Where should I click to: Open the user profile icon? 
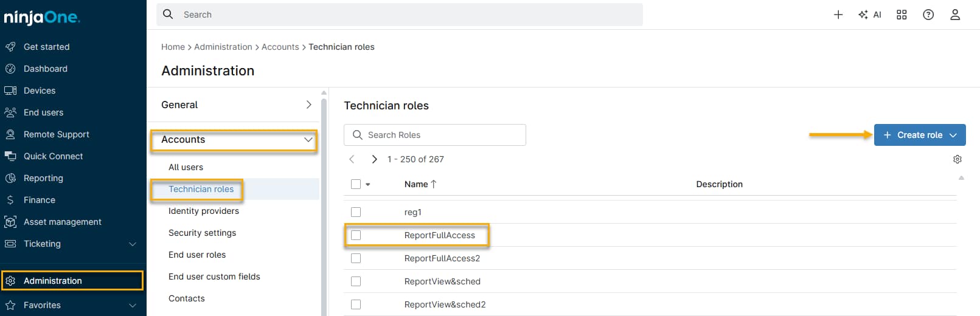tap(954, 15)
